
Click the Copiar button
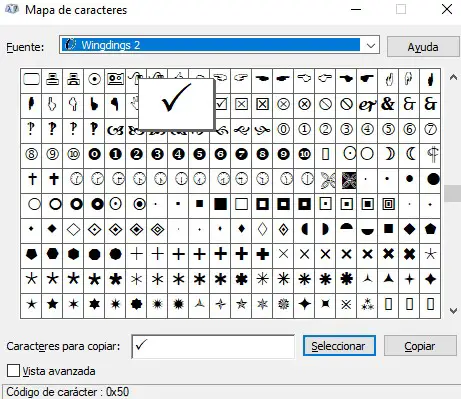420,346
